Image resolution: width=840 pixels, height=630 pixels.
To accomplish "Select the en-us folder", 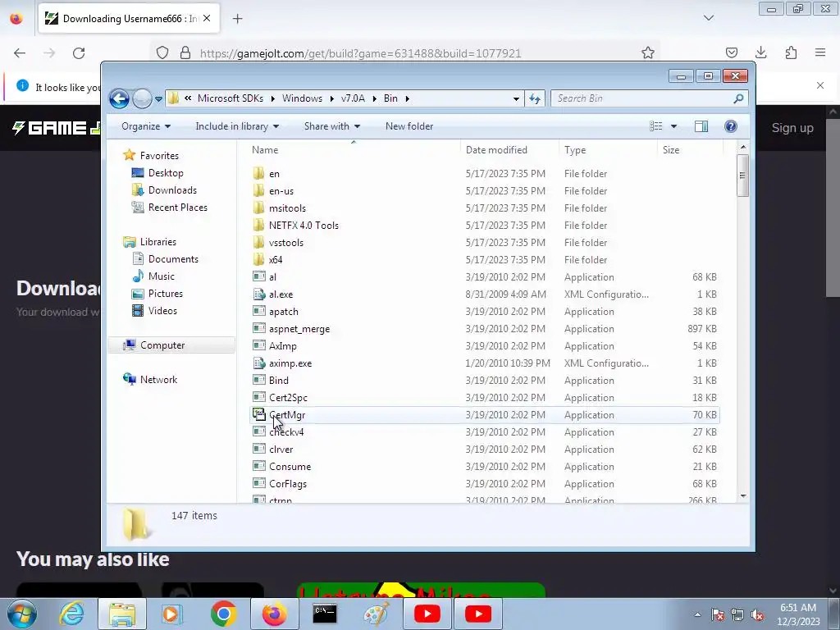I will pyautogui.click(x=281, y=191).
